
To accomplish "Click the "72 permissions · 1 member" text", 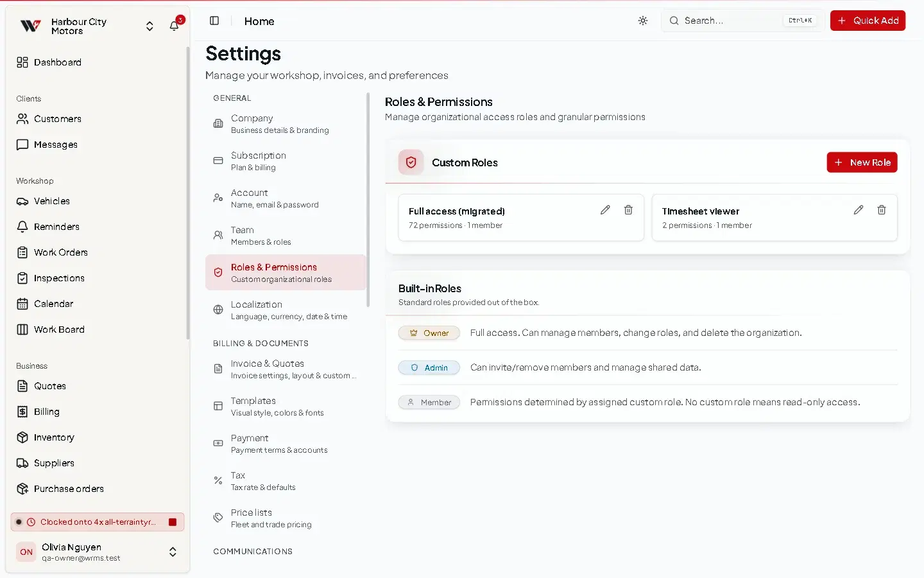I will pos(456,225).
